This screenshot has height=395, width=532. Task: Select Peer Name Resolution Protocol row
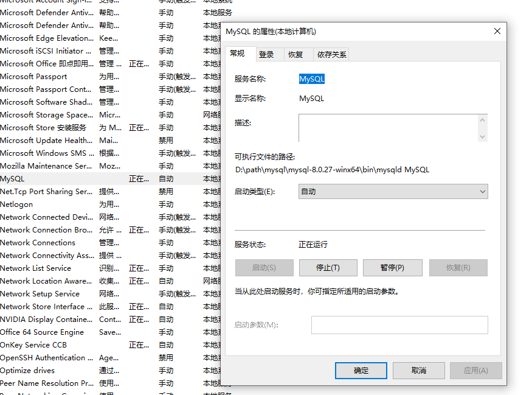(110, 383)
